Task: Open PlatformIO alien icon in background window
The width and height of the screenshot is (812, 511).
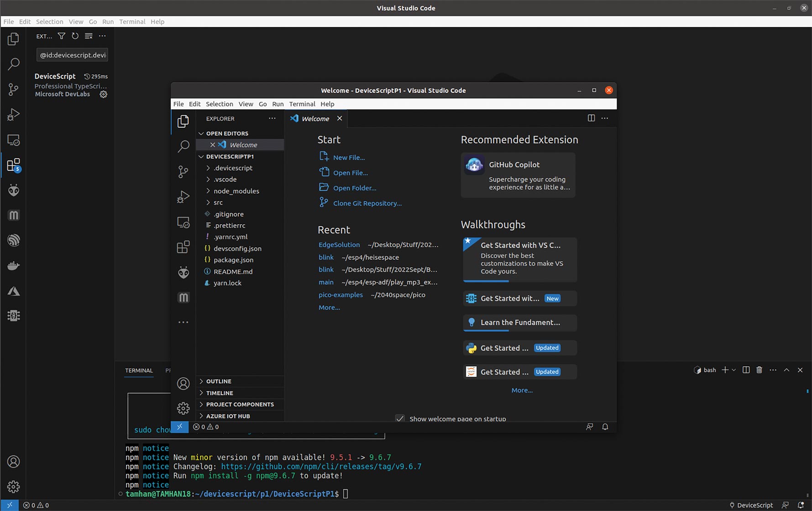Action: (x=13, y=190)
